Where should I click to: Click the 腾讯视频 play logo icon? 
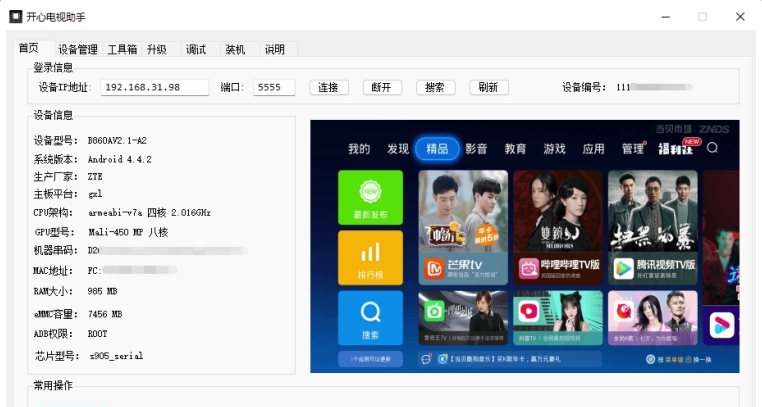623,269
